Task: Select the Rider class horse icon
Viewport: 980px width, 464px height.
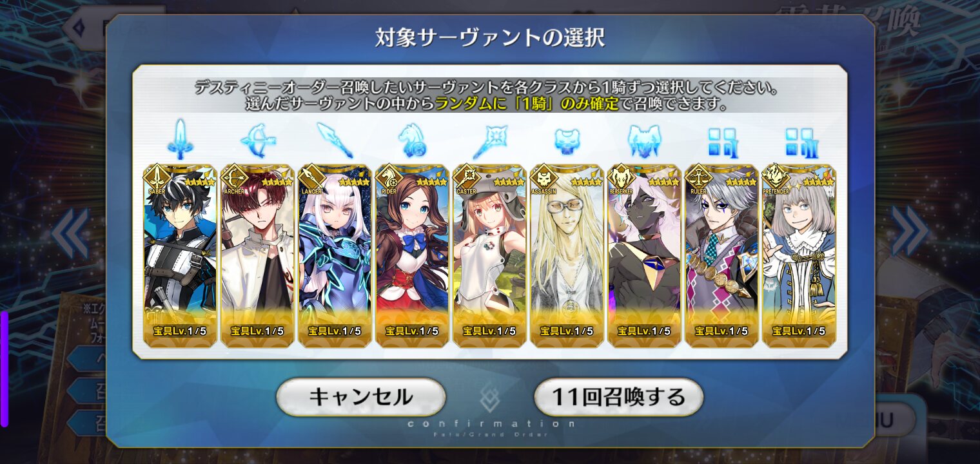Action: pos(413,140)
